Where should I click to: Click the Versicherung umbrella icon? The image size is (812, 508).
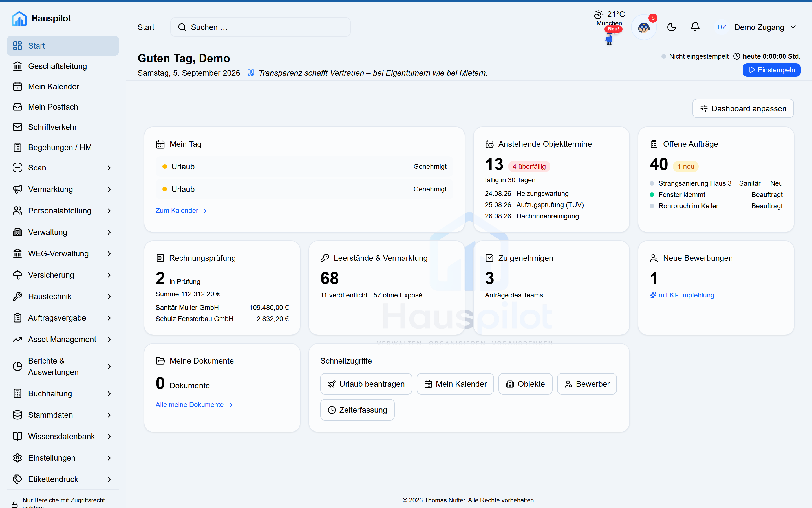pyautogui.click(x=17, y=275)
